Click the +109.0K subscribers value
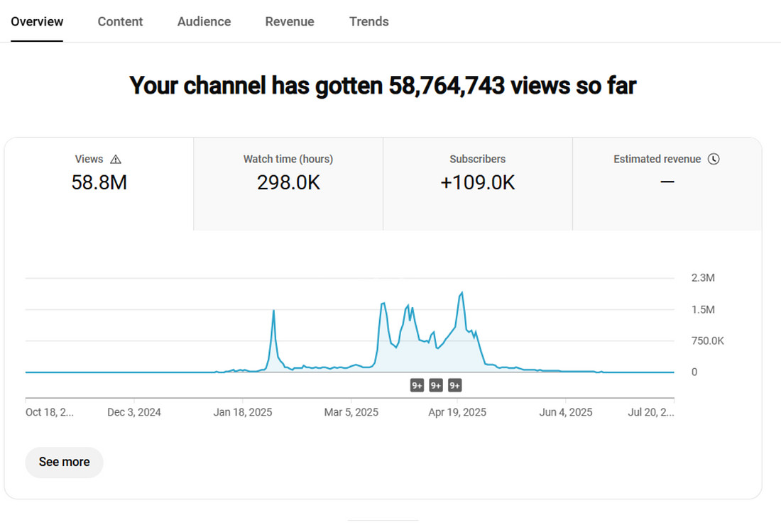 pyautogui.click(x=478, y=182)
